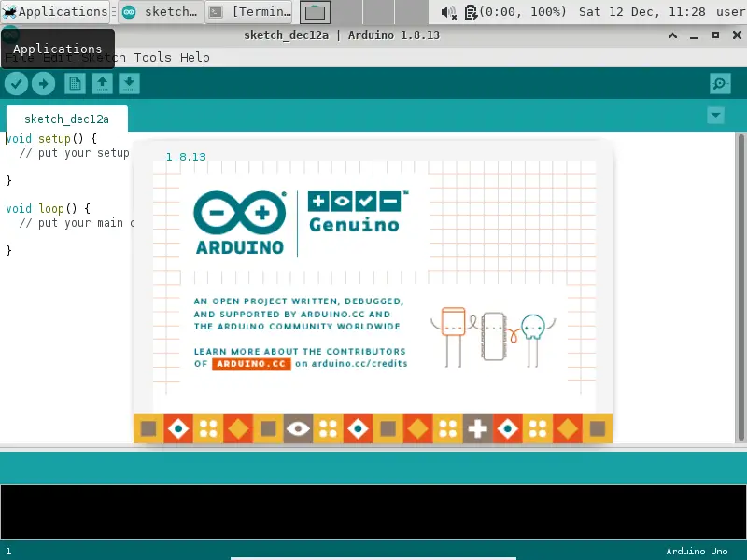Open a sketch with the up-arrow icon
The width and height of the screenshot is (747, 560).
[102, 84]
